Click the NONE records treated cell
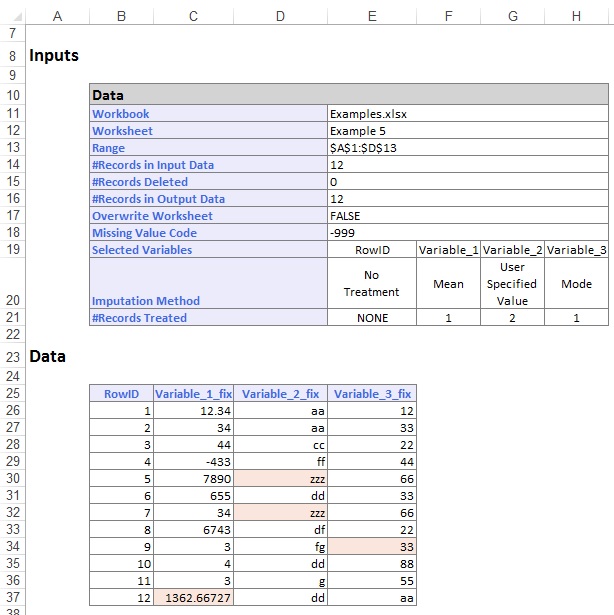This screenshot has width=614, height=615. coord(371,318)
